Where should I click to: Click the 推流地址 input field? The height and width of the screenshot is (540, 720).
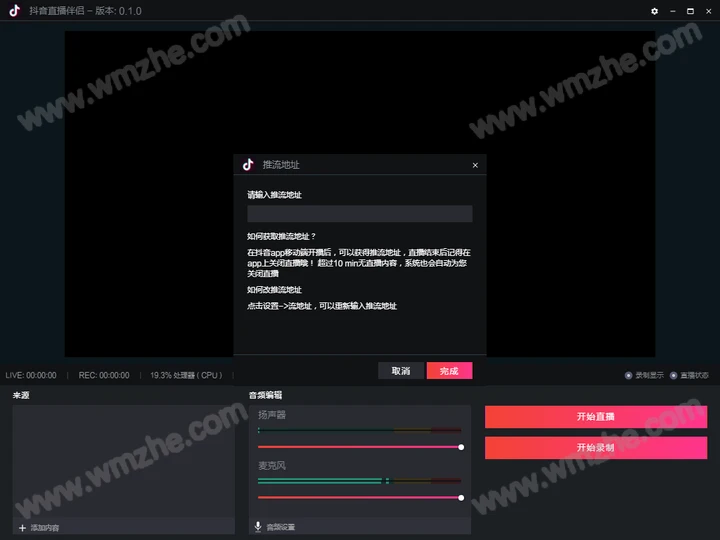[360, 214]
